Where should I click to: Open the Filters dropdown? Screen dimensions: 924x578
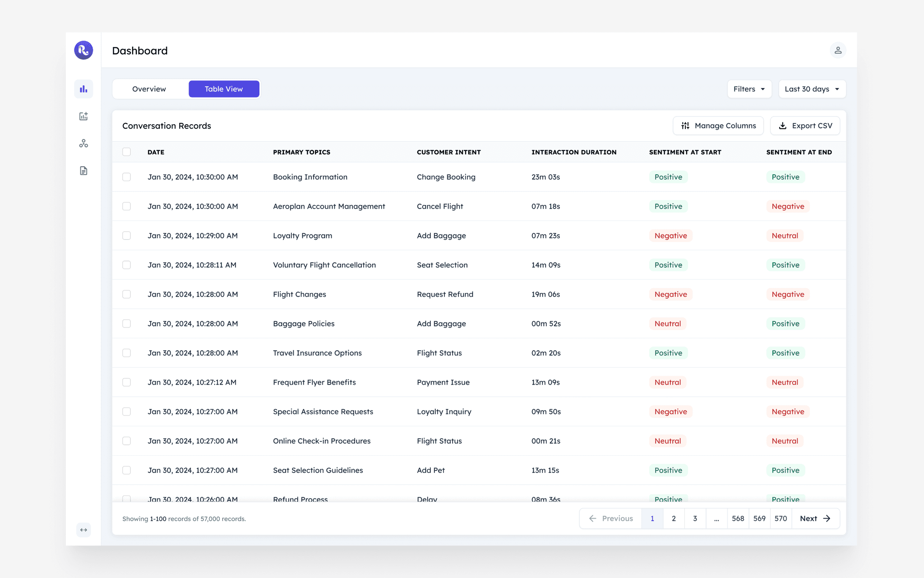[x=749, y=89]
